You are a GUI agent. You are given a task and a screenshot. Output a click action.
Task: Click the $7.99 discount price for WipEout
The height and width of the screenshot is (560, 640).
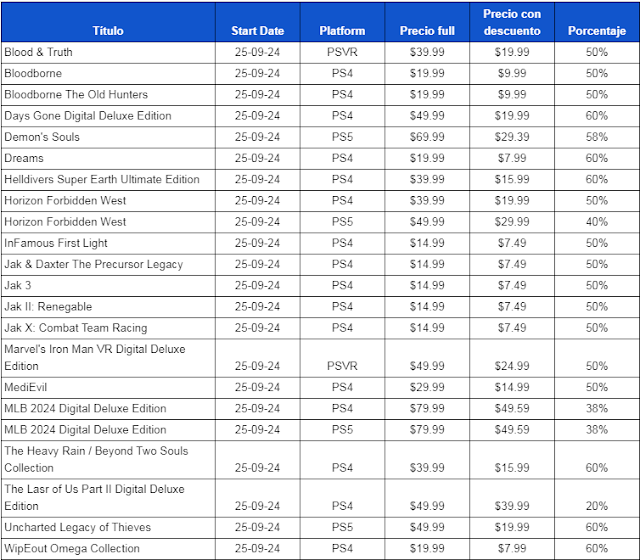click(x=512, y=549)
